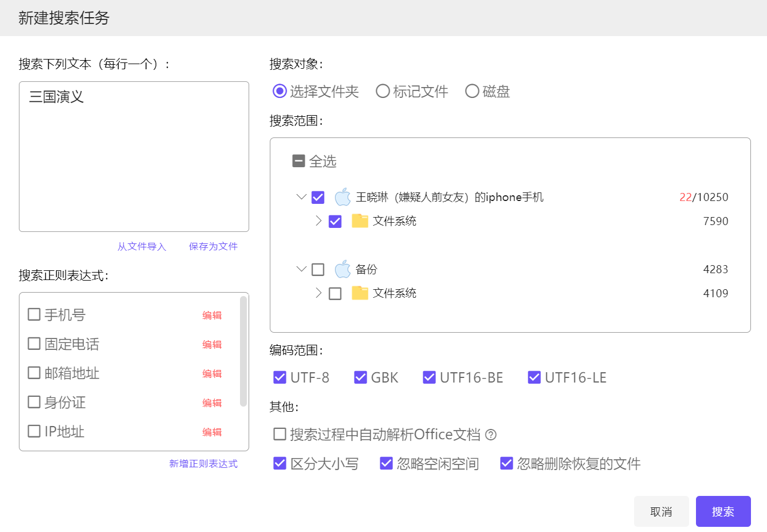The image size is (767, 532).
Task: Expand 文件系统 under the 王晓琳 device
Action: [x=318, y=221]
